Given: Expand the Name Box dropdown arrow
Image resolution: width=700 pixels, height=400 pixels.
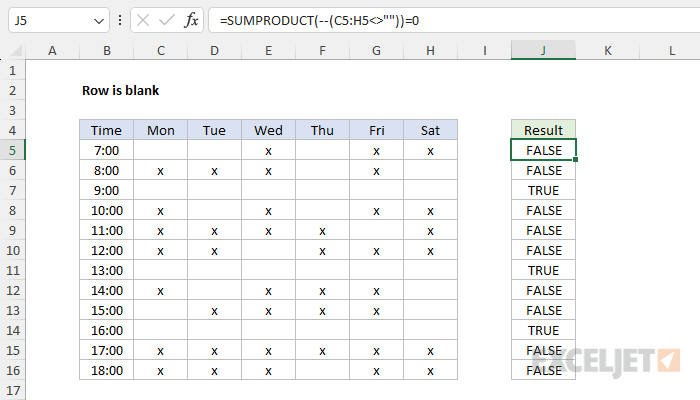Looking at the screenshot, I should pyautogui.click(x=99, y=21).
